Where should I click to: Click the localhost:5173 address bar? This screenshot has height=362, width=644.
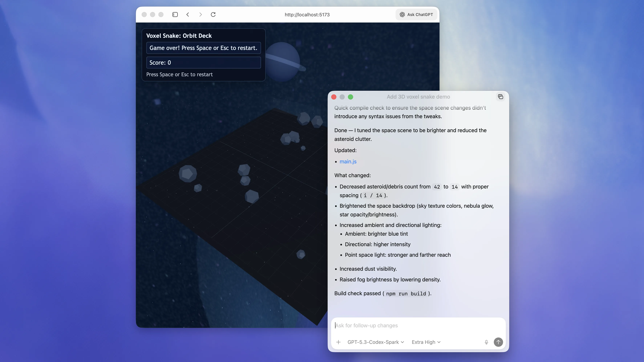click(x=307, y=15)
